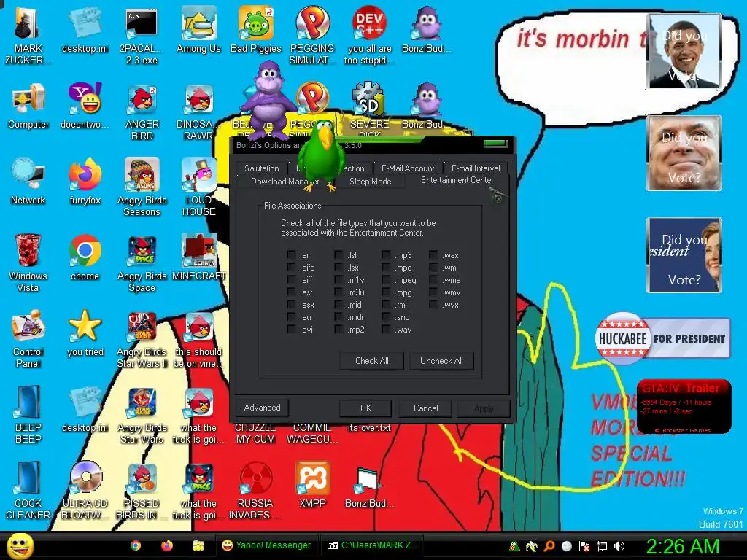This screenshot has width=747, height=560.
Task: Launch the chome browser shortcut
Action: pos(85,257)
